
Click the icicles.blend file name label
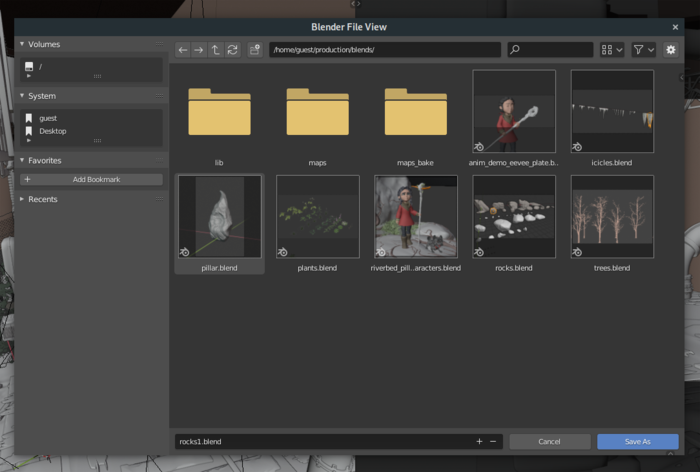click(612, 163)
